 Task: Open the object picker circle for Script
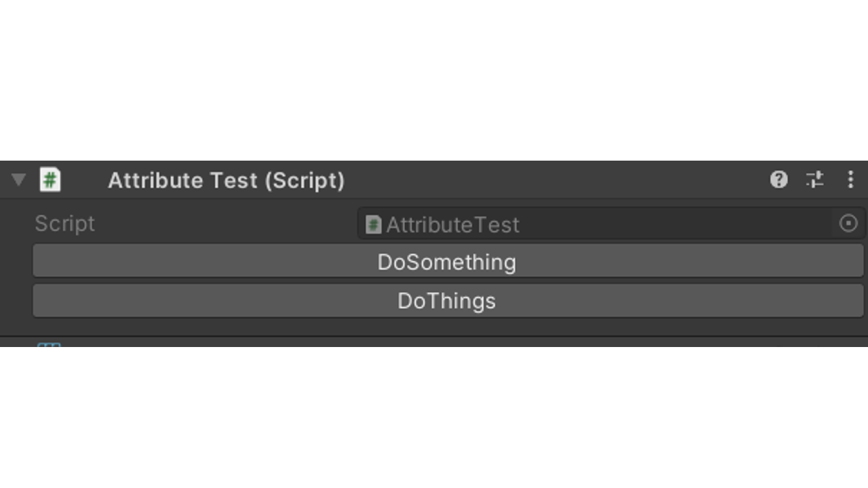[848, 224]
